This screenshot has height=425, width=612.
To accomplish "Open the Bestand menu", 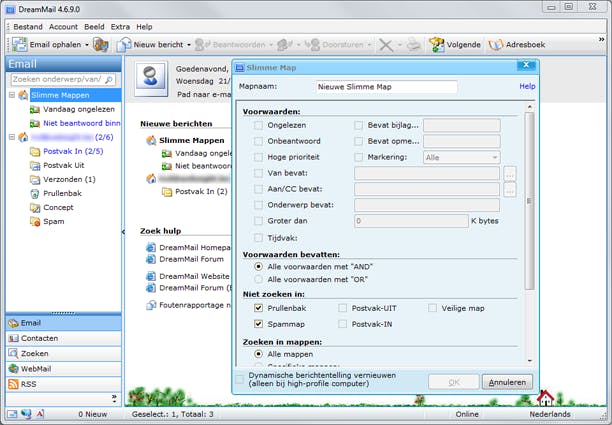I will tap(28, 27).
